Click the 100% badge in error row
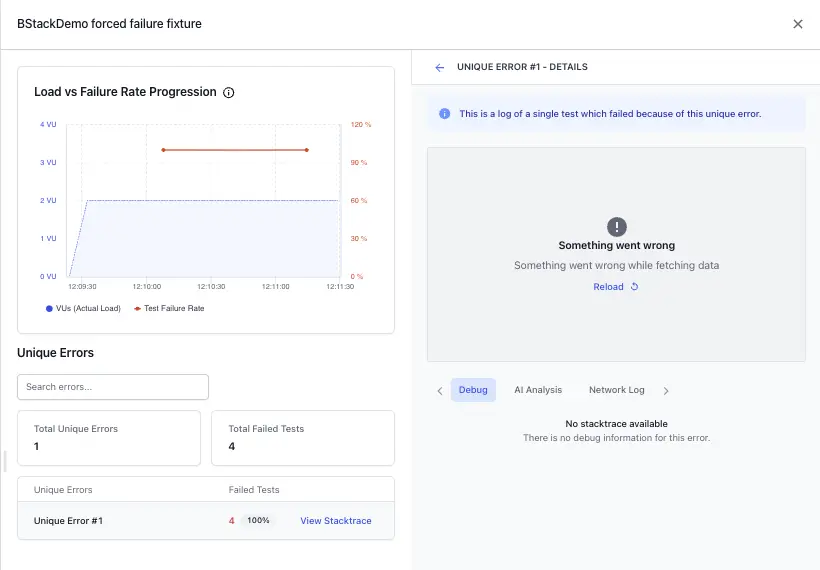The height and width of the screenshot is (570, 820). (258, 520)
